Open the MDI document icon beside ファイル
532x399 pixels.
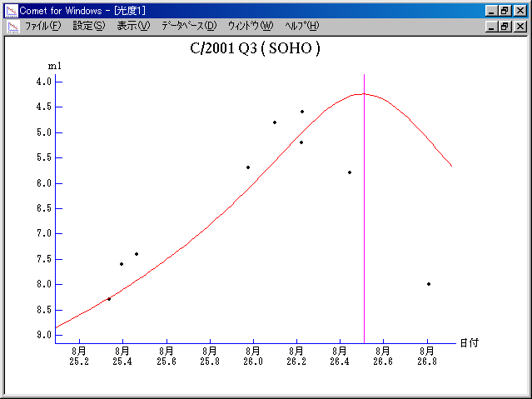tap(12, 26)
